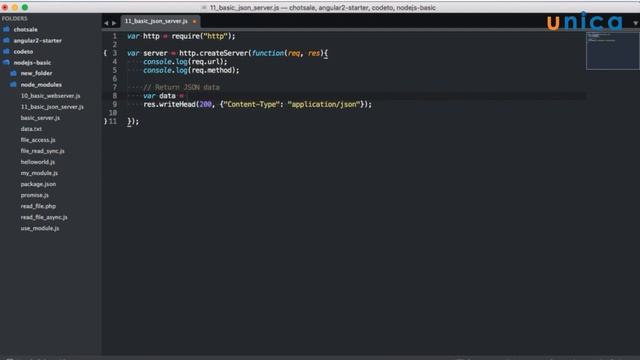
Task: Open promise.js file
Action: click(x=35, y=195)
